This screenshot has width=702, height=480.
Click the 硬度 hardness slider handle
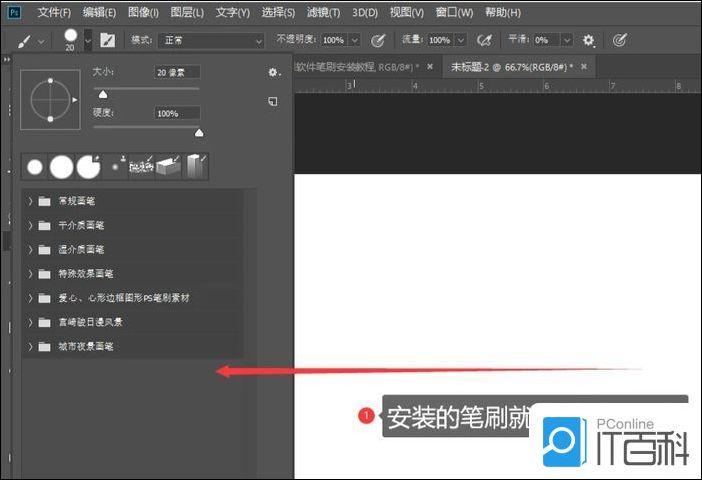tap(199, 133)
